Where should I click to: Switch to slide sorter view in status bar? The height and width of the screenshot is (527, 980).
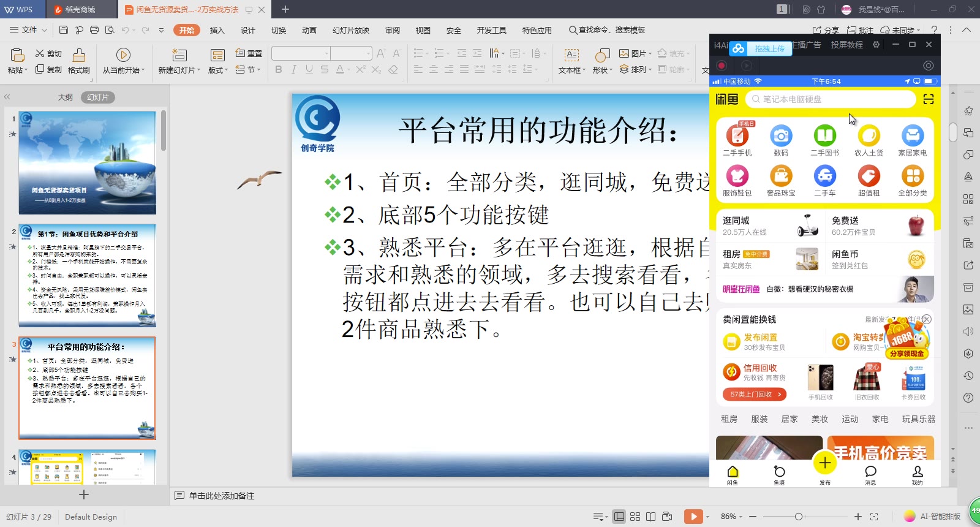point(635,517)
